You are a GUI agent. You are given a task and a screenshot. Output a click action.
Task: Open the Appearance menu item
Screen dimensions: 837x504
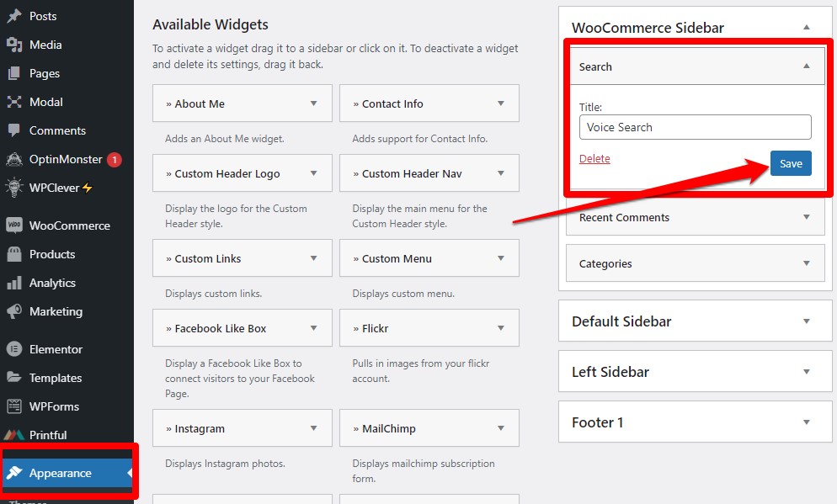click(x=61, y=473)
